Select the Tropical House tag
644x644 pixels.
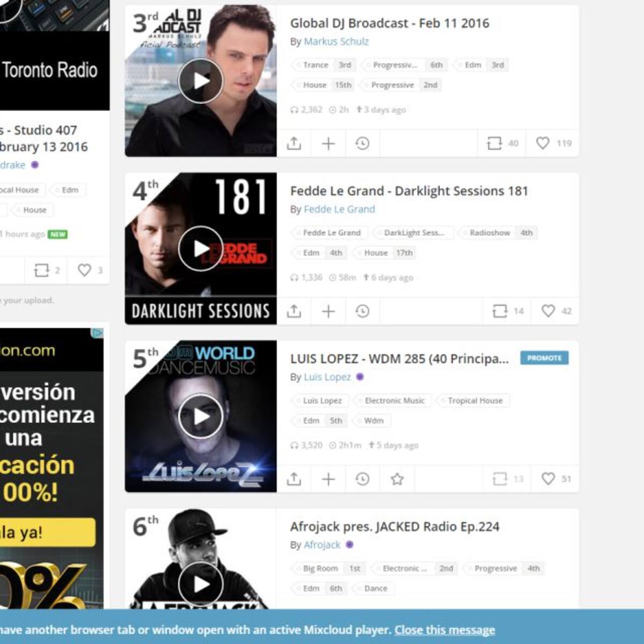pos(474,400)
